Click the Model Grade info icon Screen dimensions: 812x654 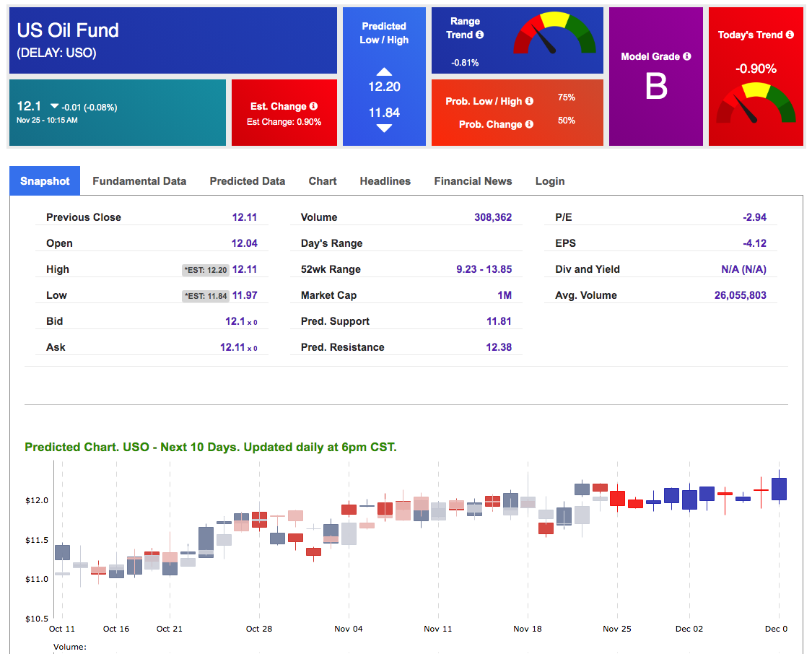686,56
